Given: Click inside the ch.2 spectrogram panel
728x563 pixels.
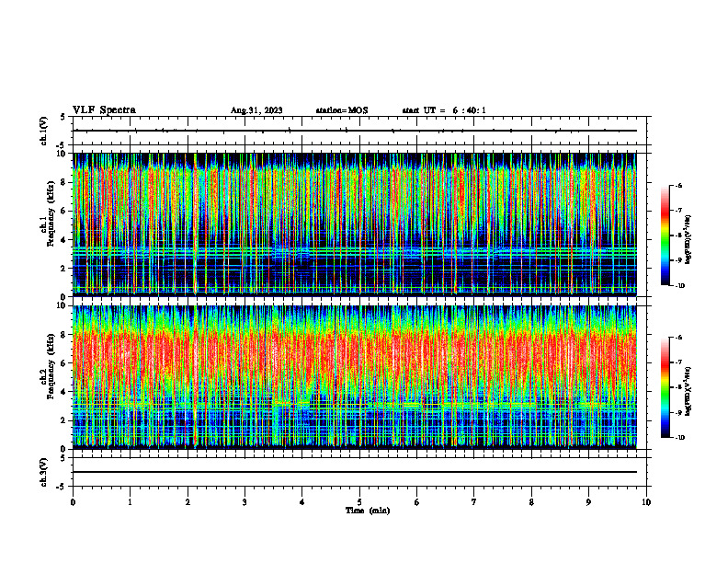Looking at the screenshot, I should 355,377.
